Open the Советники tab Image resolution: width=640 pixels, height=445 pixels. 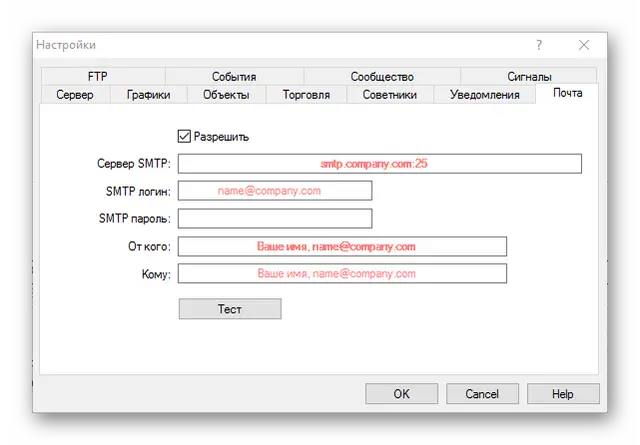[x=390, y=95]
